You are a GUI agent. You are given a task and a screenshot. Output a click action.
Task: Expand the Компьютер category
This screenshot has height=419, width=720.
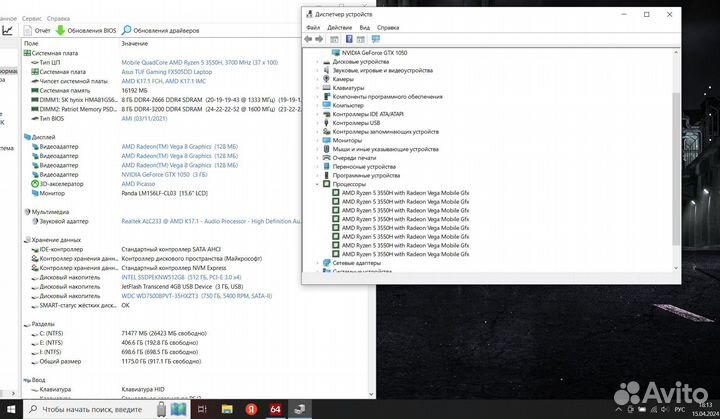tap(317, 105)
